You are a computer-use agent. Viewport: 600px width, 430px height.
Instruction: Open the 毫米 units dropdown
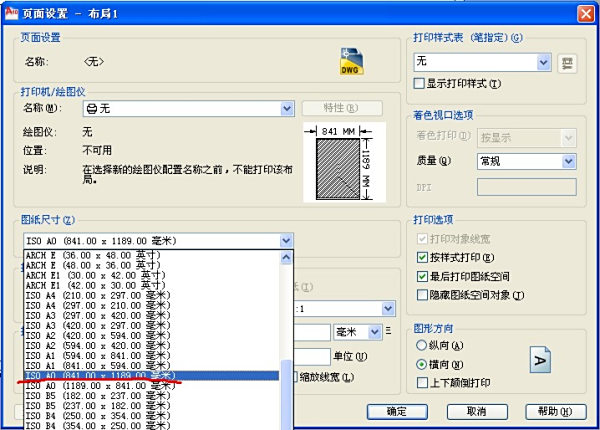375,332
